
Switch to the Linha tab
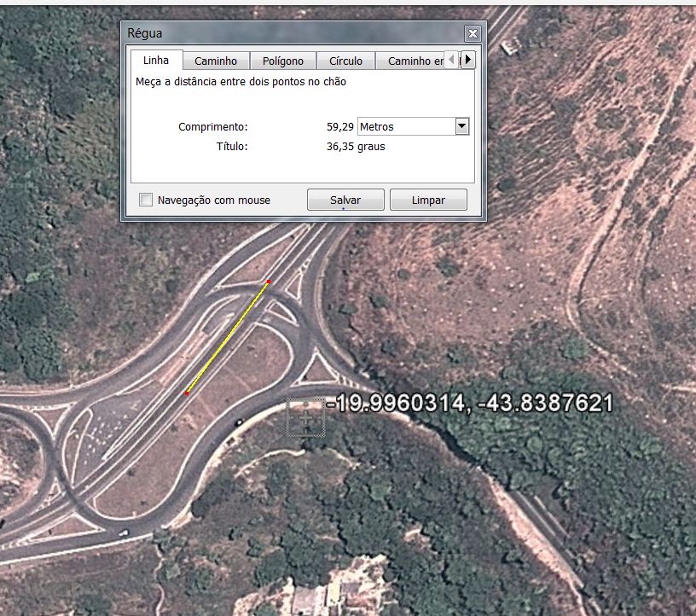(x=156, y=61)
